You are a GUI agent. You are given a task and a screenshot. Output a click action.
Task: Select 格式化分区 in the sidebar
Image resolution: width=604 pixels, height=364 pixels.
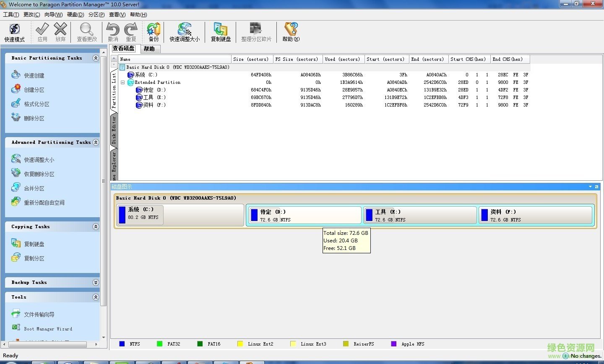pos(36,104)
